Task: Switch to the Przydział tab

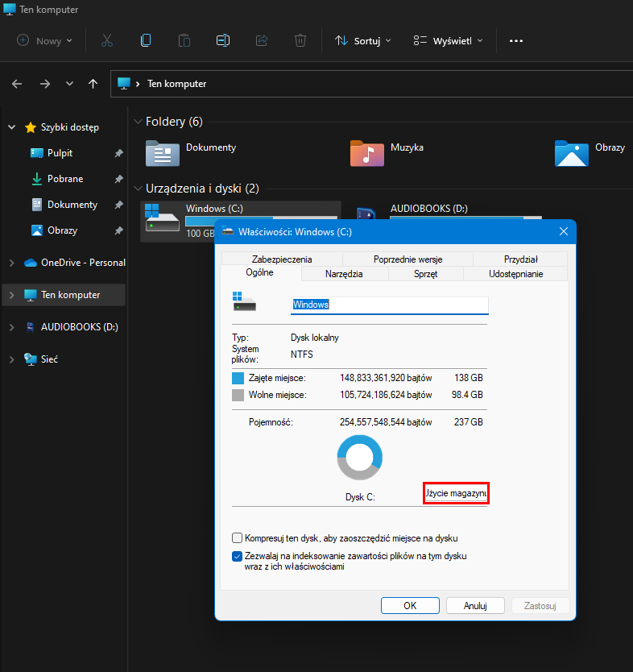Action: 520,259
